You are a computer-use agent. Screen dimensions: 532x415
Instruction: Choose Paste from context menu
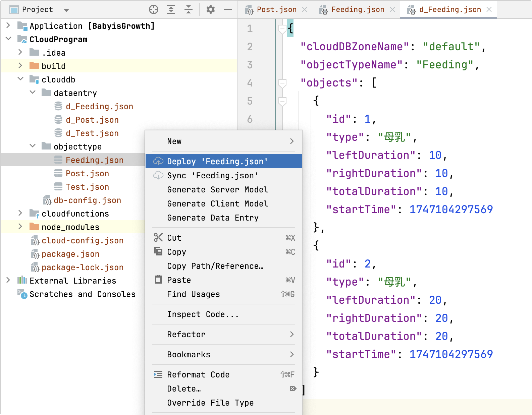(x=224, y=280)
